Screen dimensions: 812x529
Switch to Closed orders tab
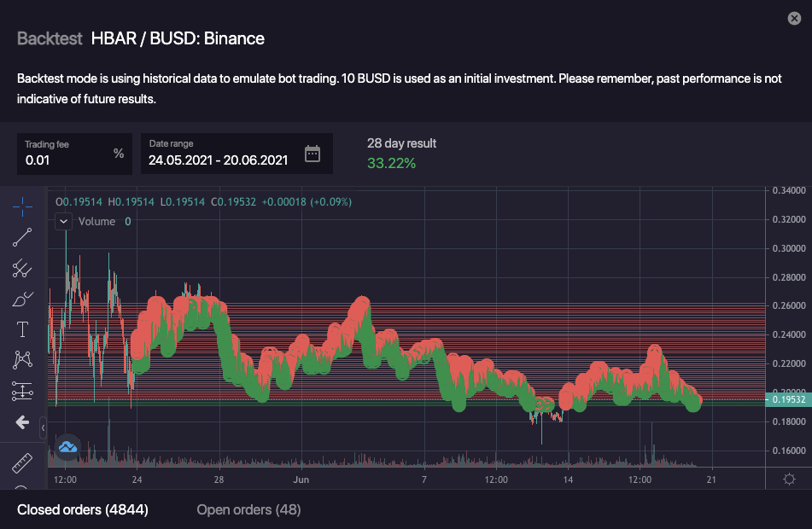click(x=83, y=509)
